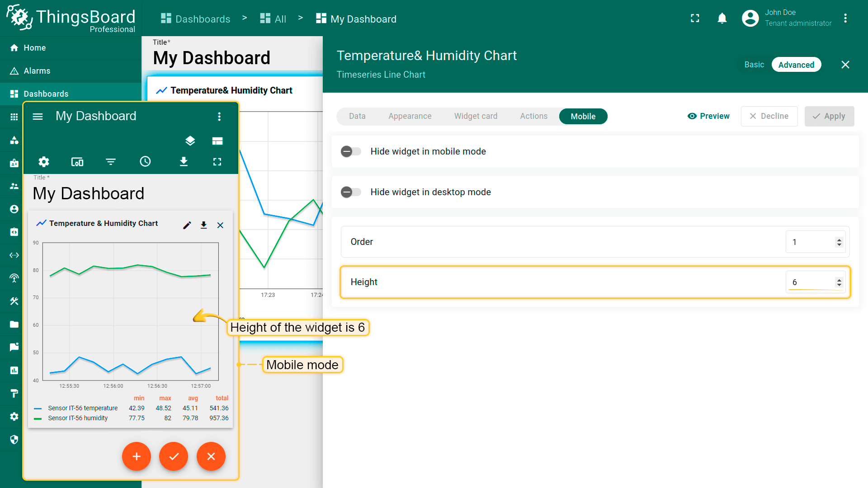Open dashboard settings gear in mobile toolbar
This screenshot has width=868, height=488.
(43, 162)
